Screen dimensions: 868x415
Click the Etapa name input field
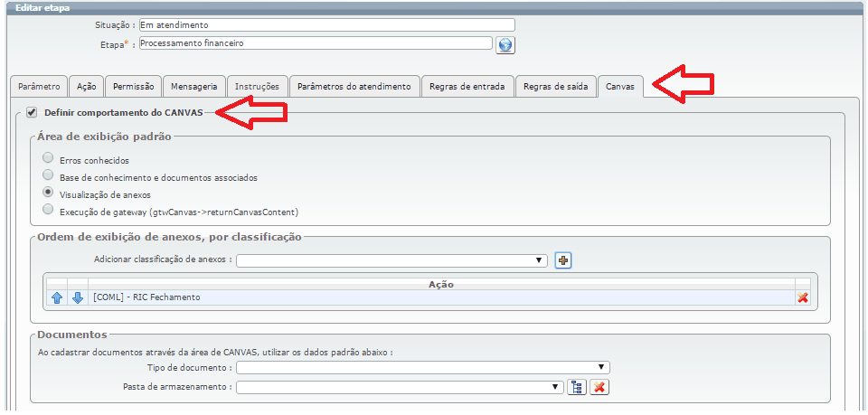coord(315,42)
